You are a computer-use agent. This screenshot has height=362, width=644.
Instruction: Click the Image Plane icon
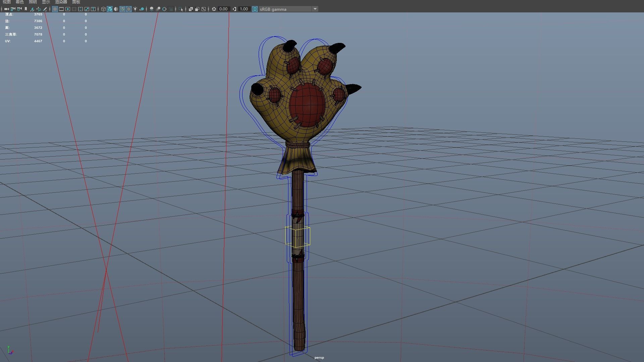[x=32, y=9]
